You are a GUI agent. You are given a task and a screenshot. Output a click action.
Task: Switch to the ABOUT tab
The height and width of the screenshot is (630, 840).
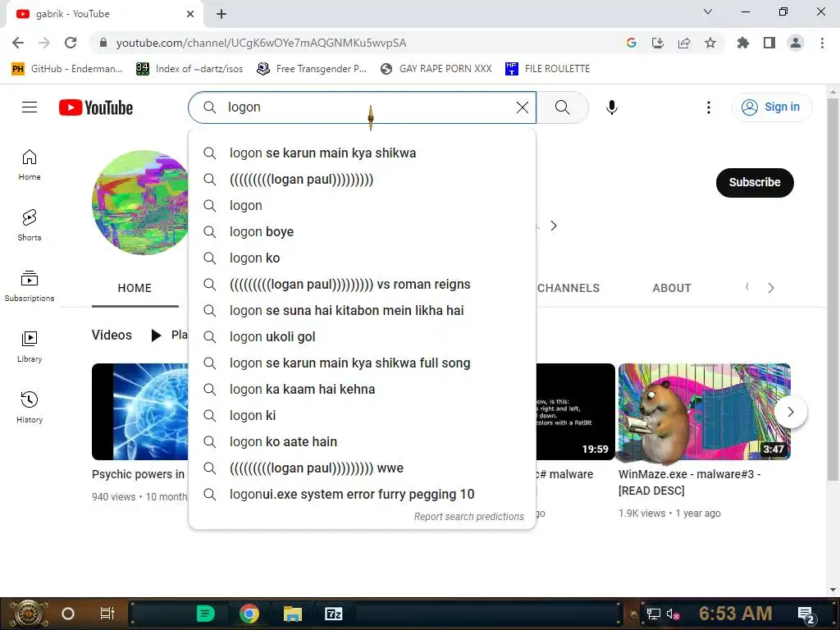[x=672, y=288]
